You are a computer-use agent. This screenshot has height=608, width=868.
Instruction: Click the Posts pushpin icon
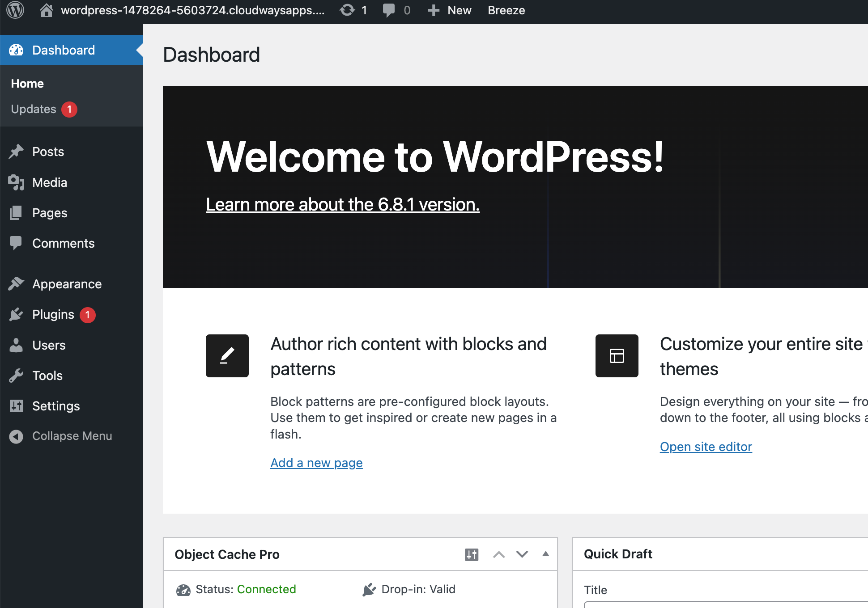16,152
